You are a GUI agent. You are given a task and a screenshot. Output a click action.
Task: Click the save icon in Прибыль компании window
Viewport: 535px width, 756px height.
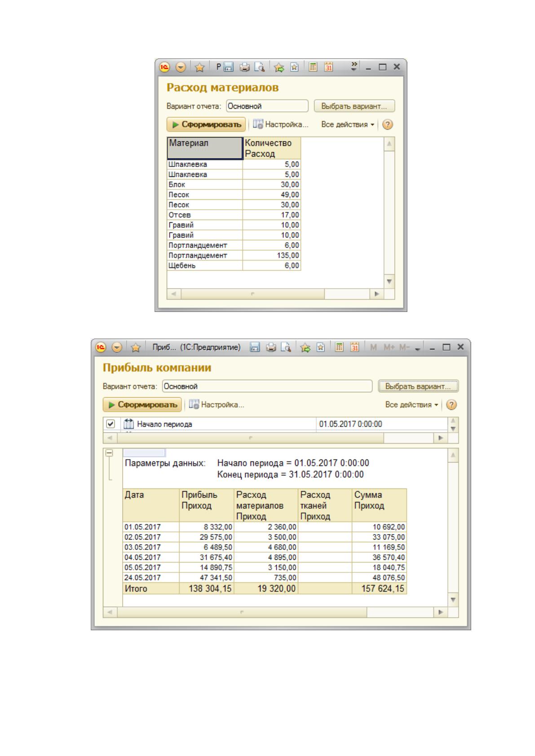click(x=255, y=347)
